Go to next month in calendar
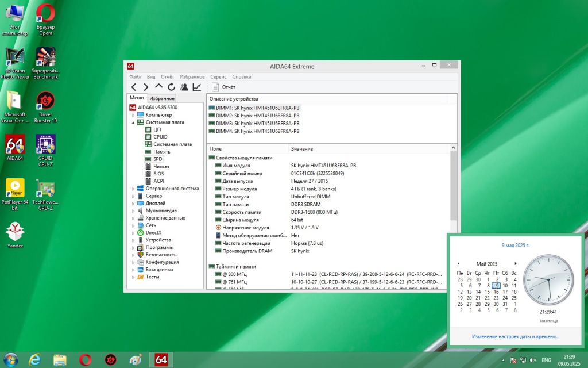The width and height of the screenshot is (588, 368). tap(516, 263)
